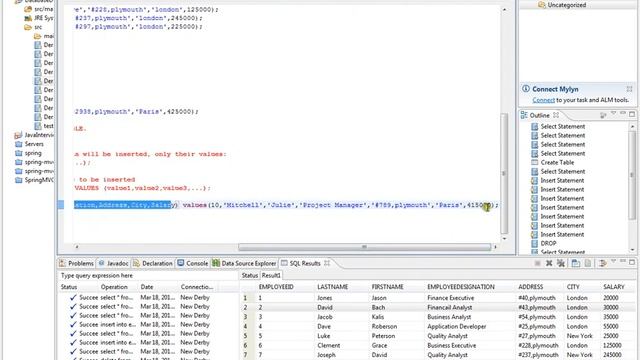
Task: Click the document page icon in SQL Results toolbar
Action: pyautogui.click(x=588, y=263)
